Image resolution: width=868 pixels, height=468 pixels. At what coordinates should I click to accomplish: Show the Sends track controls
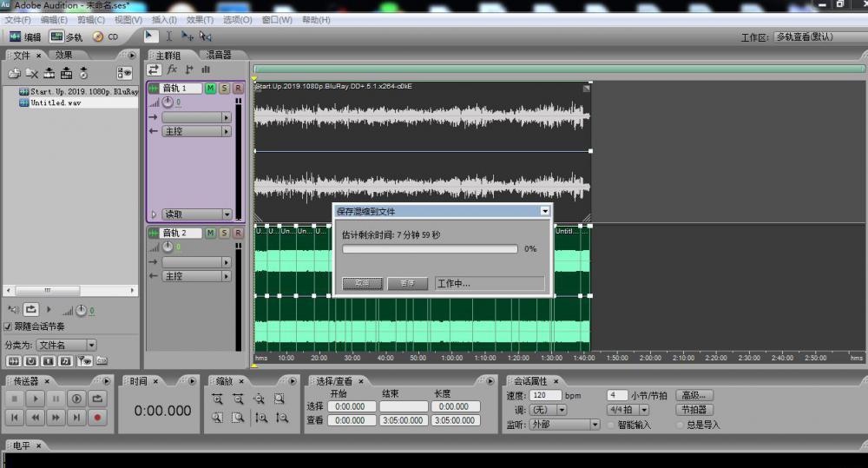tap(189, 69)
